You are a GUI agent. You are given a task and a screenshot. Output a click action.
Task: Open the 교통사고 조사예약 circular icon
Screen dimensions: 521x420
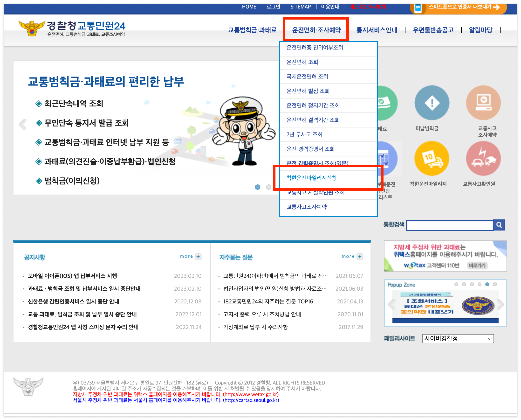483,103
